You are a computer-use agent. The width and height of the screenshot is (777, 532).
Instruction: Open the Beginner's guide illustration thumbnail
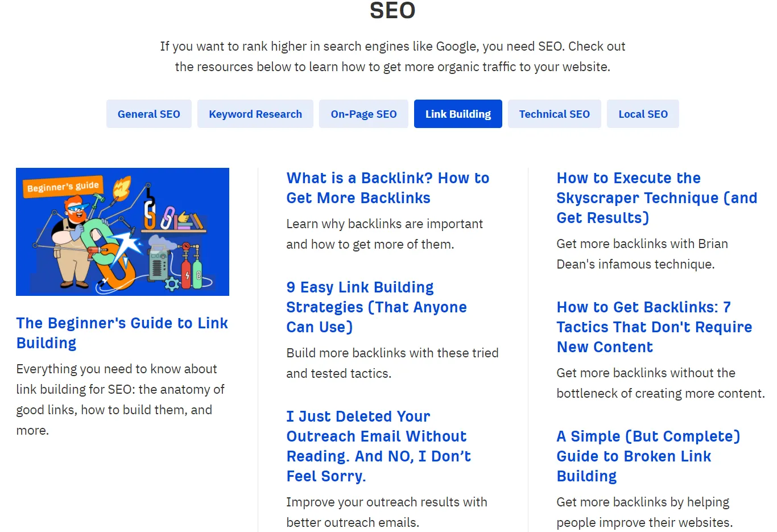[x=122, y=232]
